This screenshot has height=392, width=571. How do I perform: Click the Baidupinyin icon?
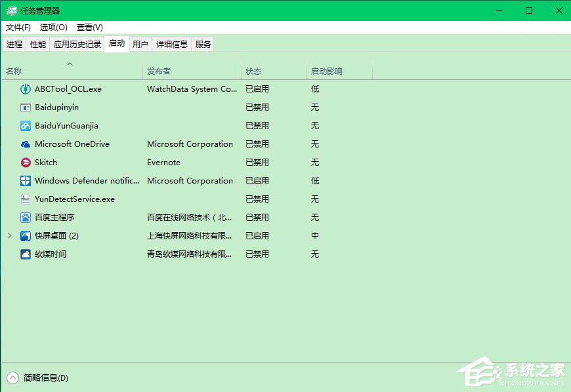(25, 107)
